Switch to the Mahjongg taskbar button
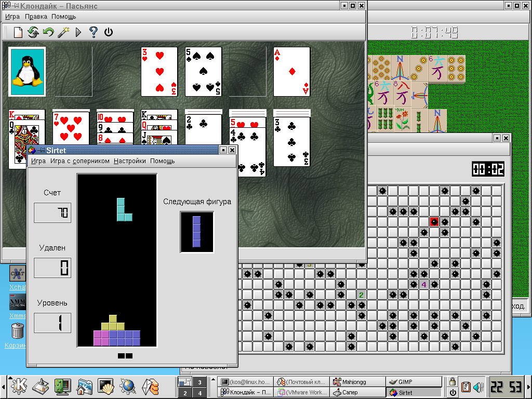This screenshot has height=399, width=532. [x=356, y=382]
